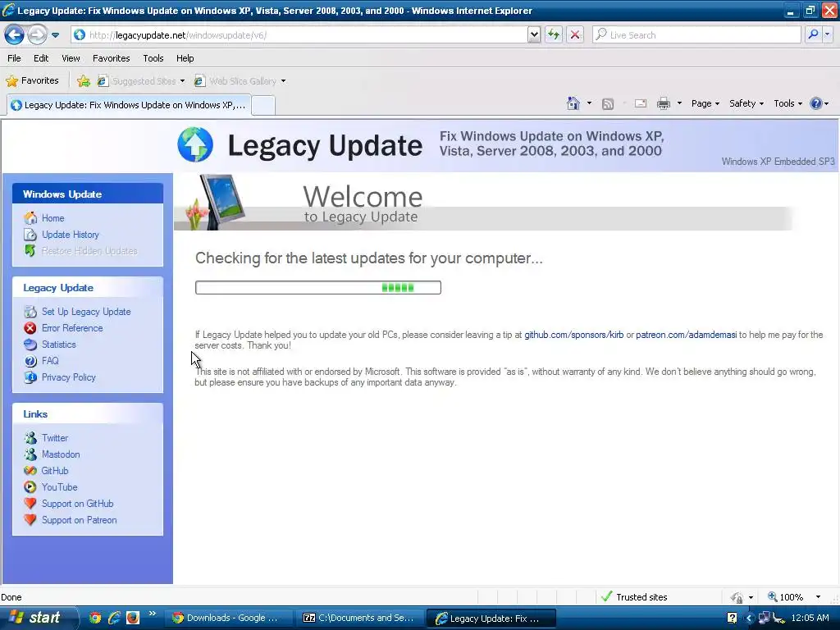Viewport: 840px width, 630px height.
Task: Click the Legacy Update globe logo
Action: pos(195,144)
